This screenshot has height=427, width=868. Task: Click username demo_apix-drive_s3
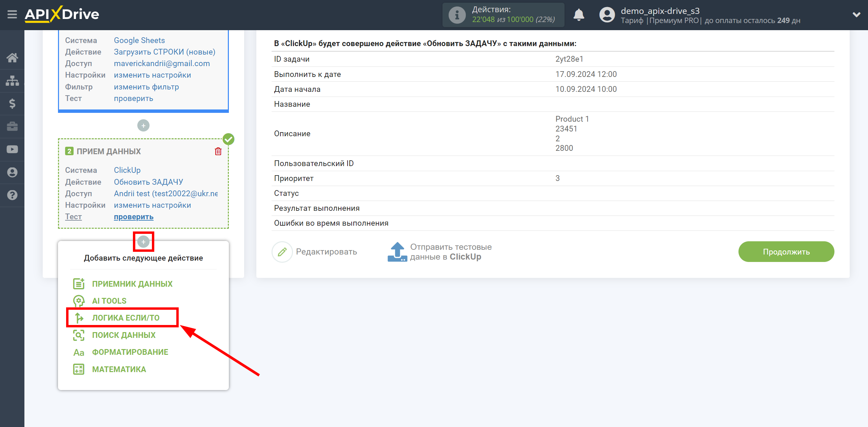tap(660, 11)
